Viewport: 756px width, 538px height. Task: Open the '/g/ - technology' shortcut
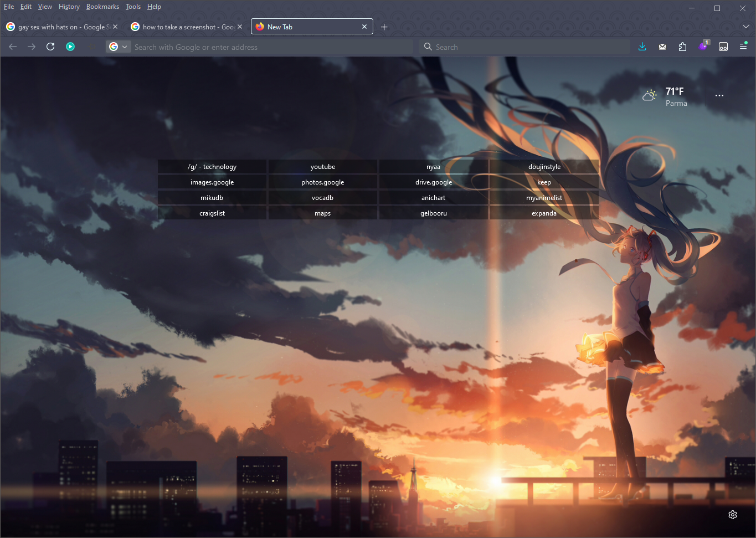pos(212,167)
